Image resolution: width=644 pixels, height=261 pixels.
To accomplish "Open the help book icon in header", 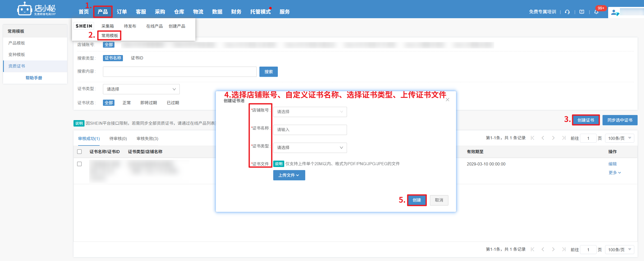I will coord(582,12).
